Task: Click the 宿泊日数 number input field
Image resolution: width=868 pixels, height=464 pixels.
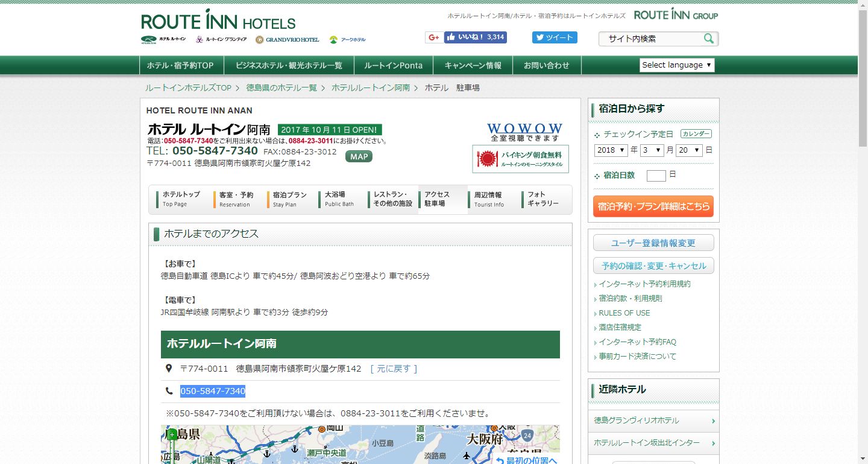Action: pyautogui.click(x=656, y=176)
